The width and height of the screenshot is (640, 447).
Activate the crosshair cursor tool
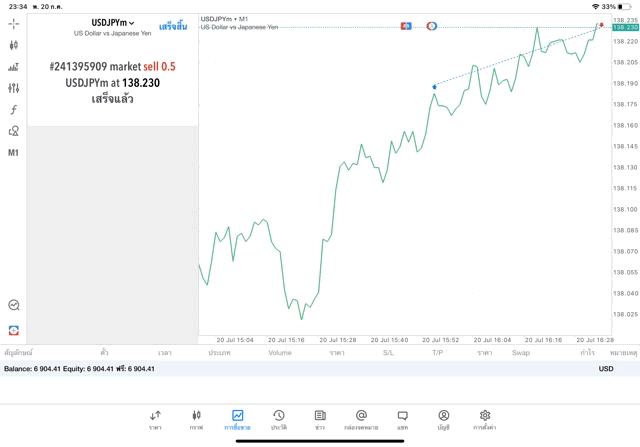13,24
